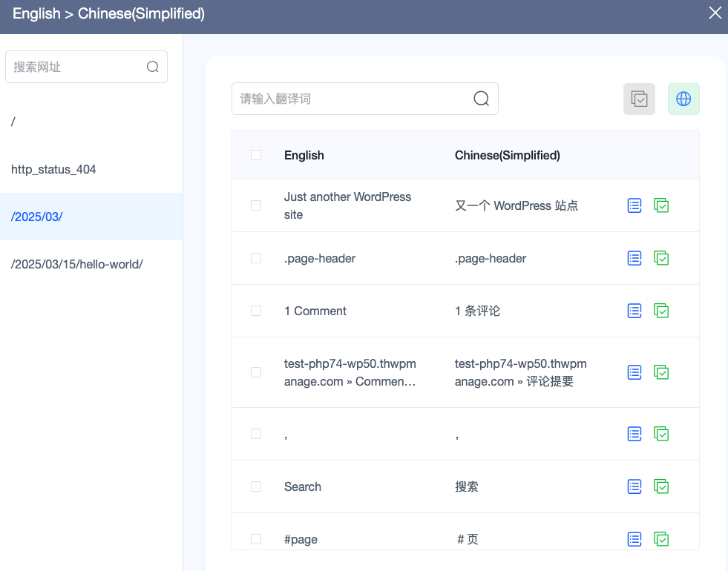Select the '/' root URL in sidebar
728x571 pixels.
click(x=14, y=122)
